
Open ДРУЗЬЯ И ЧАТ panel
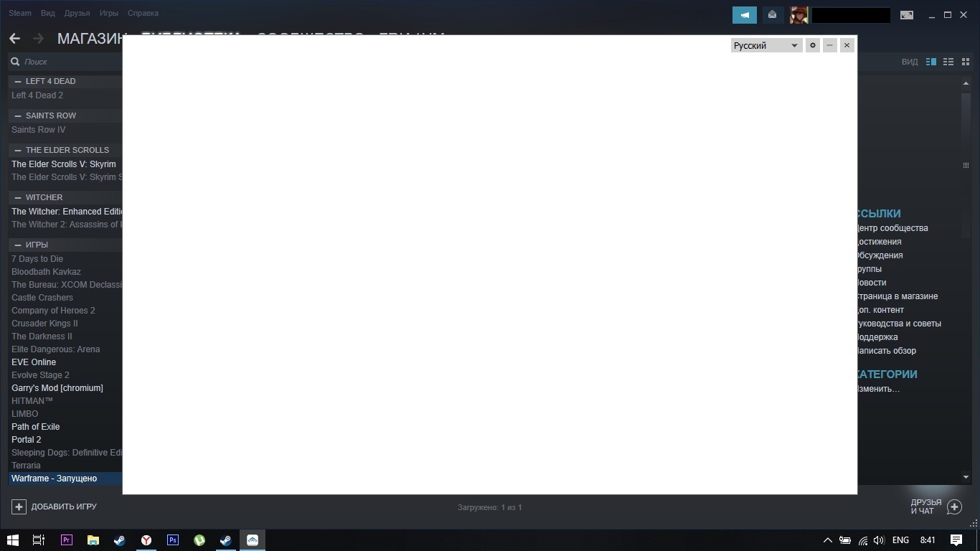(x=936, y=507)
